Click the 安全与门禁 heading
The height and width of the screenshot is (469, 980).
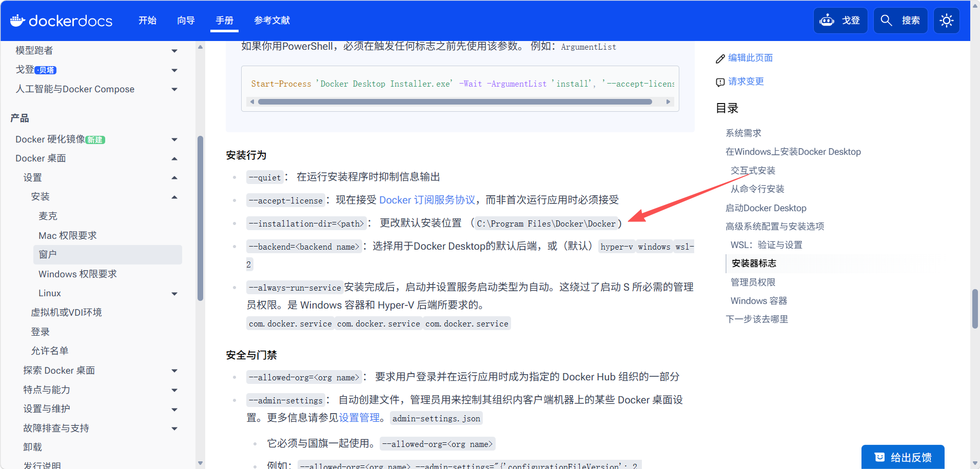(251, 355)
